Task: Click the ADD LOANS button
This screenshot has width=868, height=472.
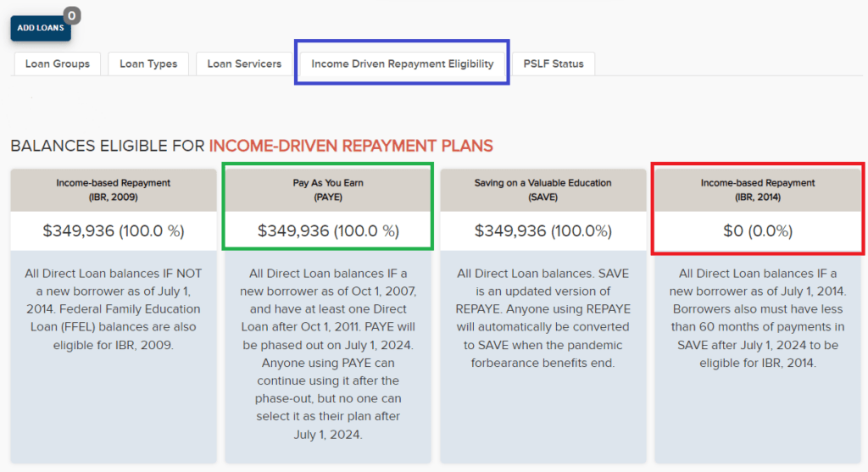Action: coord(40,28)
